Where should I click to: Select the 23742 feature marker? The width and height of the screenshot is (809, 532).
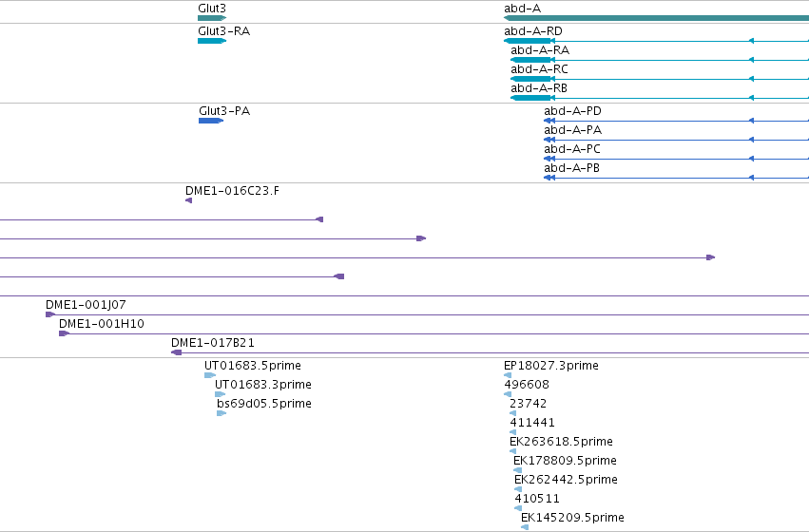tap(512, 413)
